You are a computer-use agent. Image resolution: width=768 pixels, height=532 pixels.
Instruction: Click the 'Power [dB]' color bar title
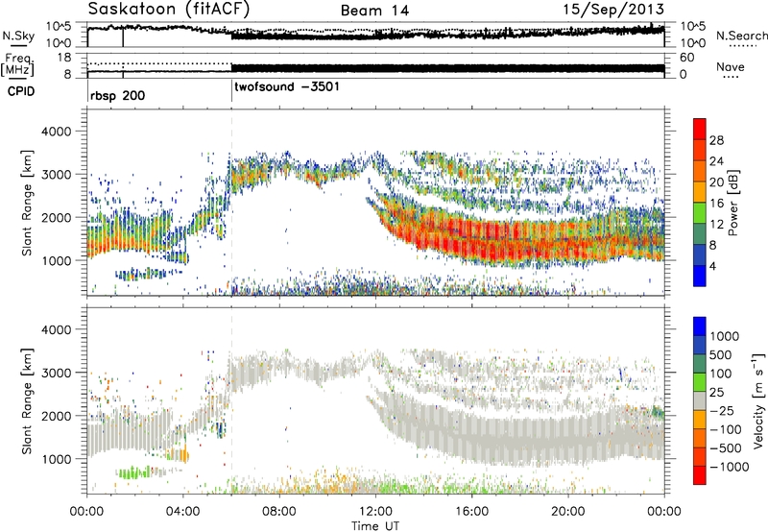click(x=732, y=203)
